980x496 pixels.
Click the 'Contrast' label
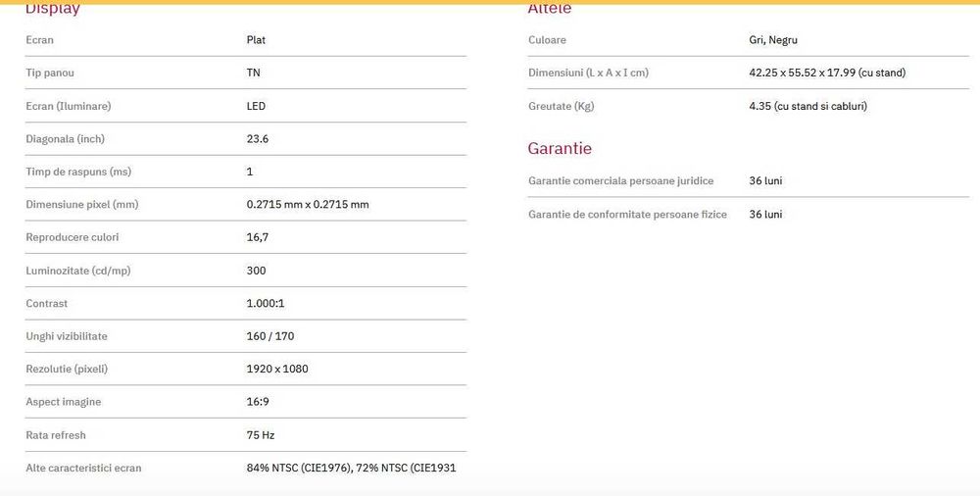coord(46,303)
